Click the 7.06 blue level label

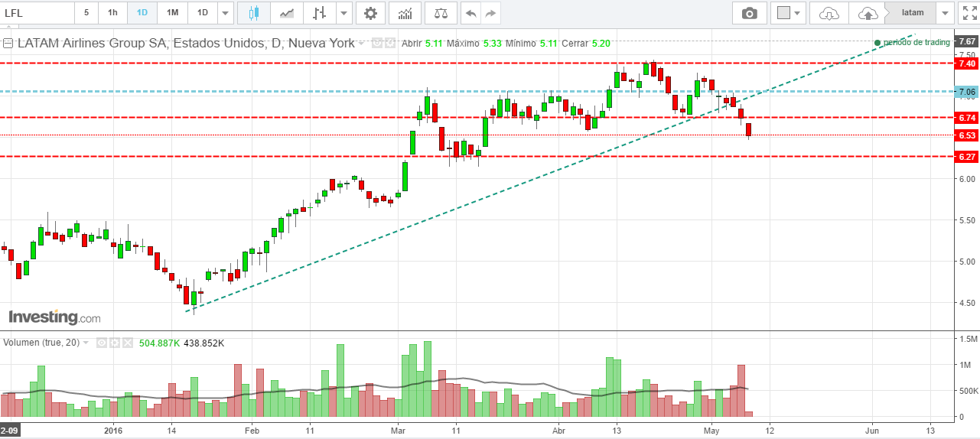point(967,92)
